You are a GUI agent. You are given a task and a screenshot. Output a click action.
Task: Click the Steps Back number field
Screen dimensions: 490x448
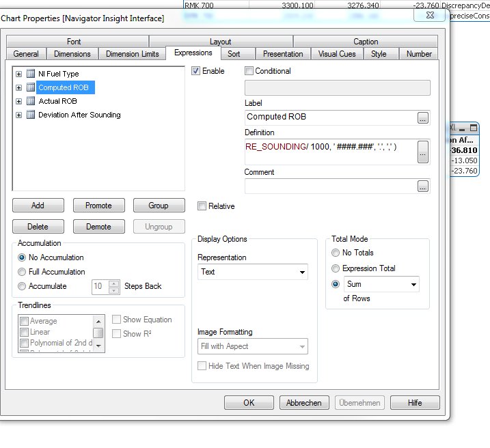pyautogui.click(x=100, y=286)
